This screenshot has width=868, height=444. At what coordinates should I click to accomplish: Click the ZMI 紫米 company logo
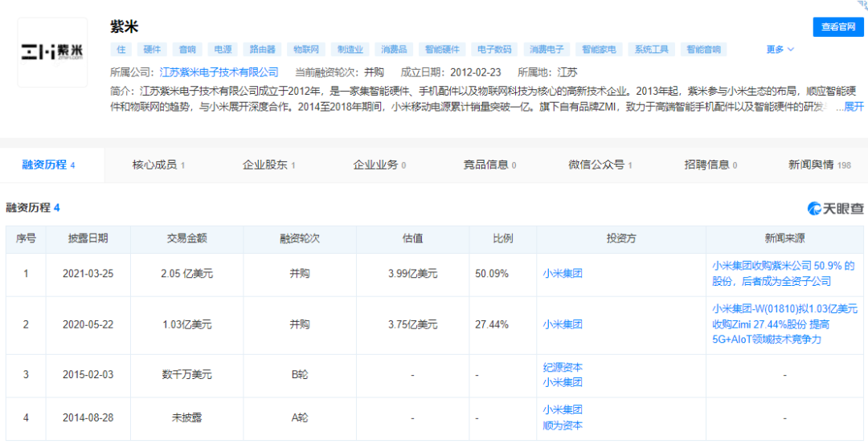tap(52, 53)
